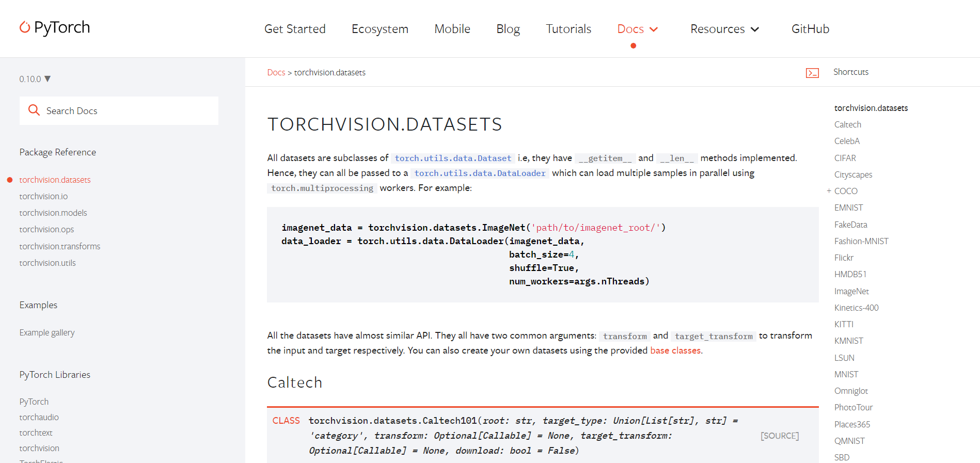
Task: Click the search magnifier icon
Action: (34, 110)
